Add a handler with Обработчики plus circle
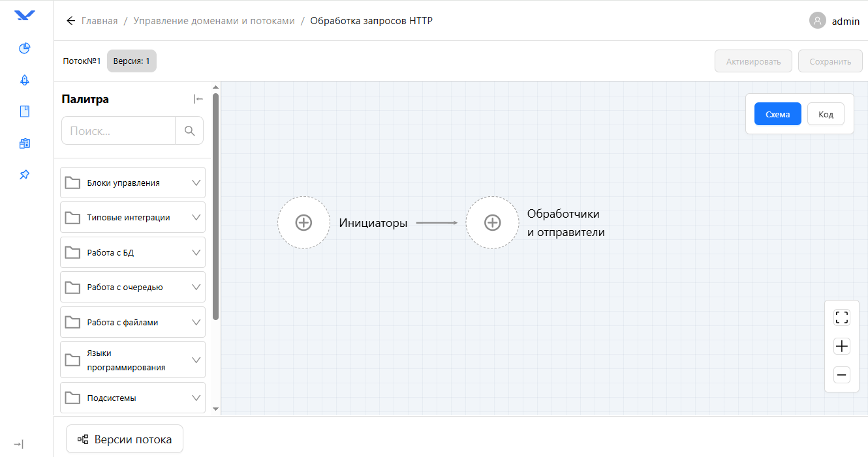This screenshot has height=457, width=868. [492, 222]
